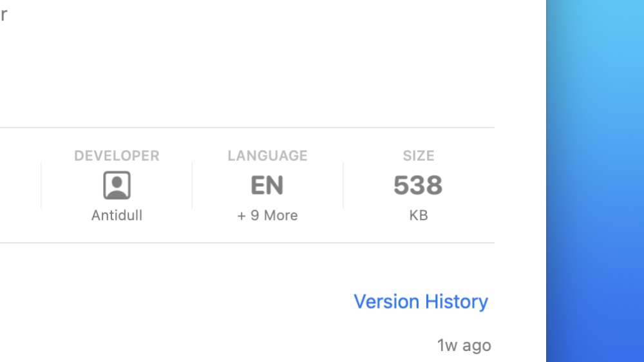This screenshot has width=644, height=362.
Task: Select the EN language indicator
Action: 267,186
